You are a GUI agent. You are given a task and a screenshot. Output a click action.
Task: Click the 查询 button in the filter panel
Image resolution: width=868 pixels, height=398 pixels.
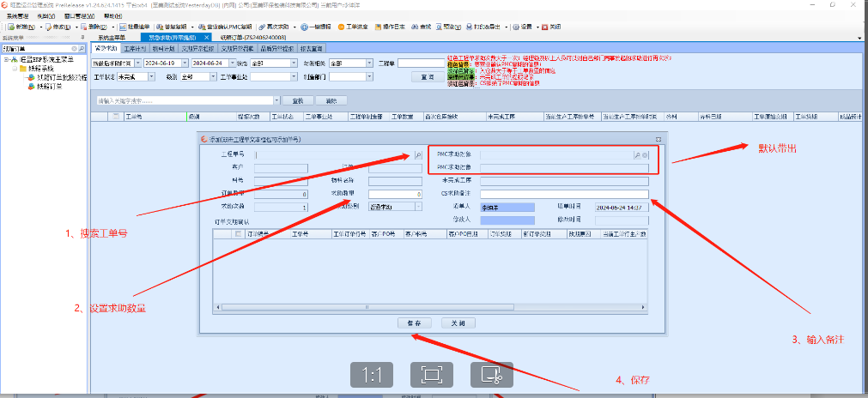pos(428,77)
